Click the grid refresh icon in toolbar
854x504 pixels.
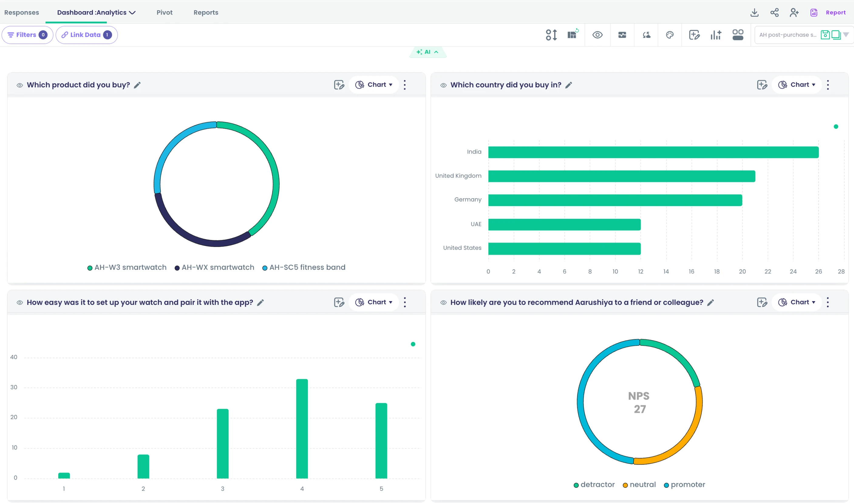point(573,34)
